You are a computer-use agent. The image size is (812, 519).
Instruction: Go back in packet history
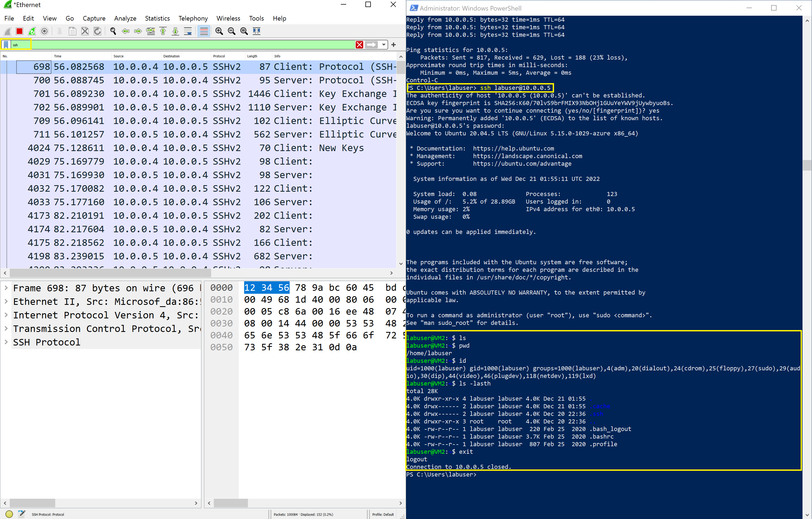point(125,31)
